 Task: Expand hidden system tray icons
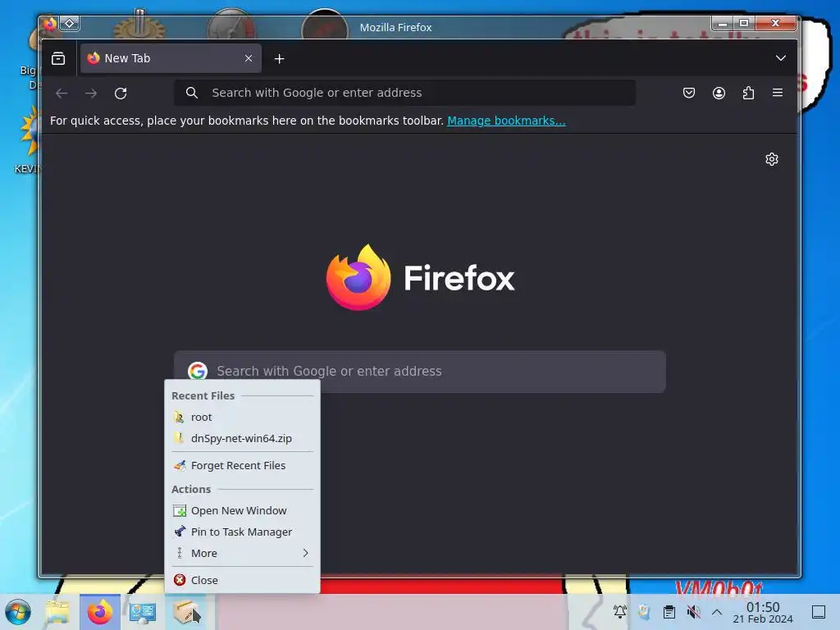tap(717, 612)
